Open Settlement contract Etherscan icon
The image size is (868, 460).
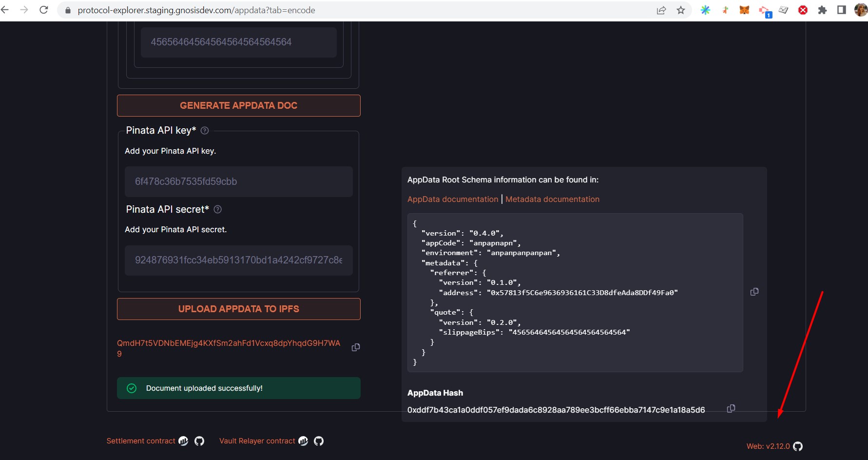[x=183, y=441]
